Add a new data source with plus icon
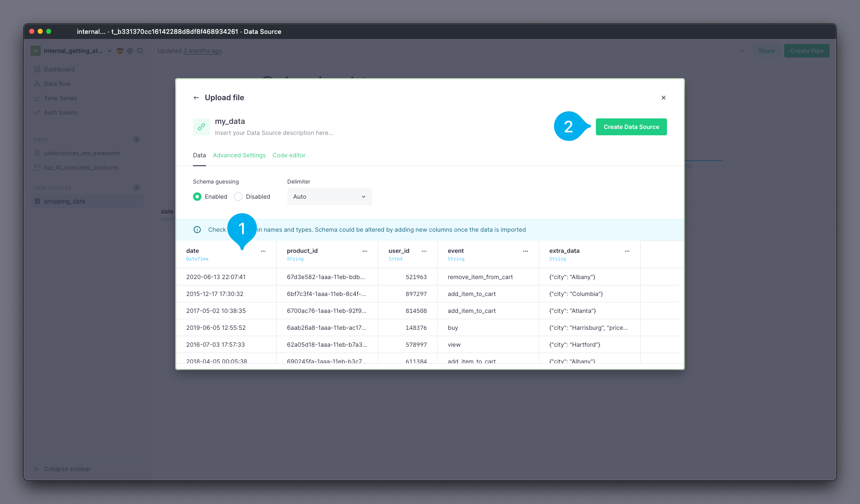This screenshot has width=860, height=504. click(137, 188)
